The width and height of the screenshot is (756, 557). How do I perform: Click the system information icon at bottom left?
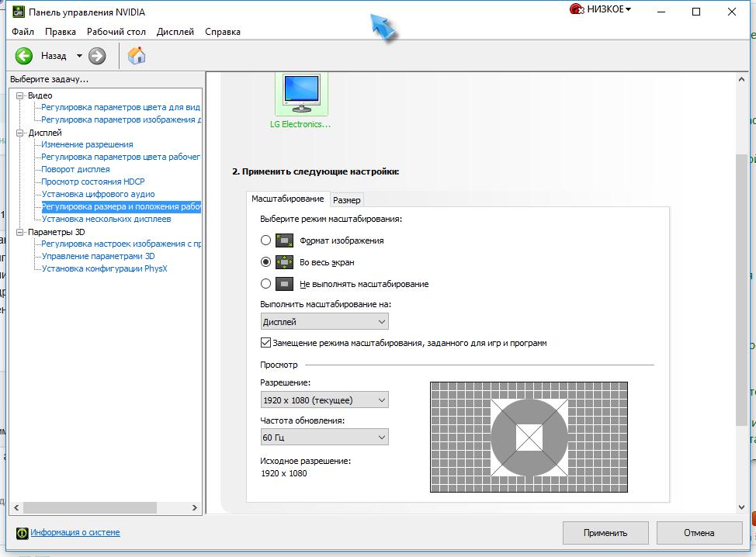coord(23,533)
